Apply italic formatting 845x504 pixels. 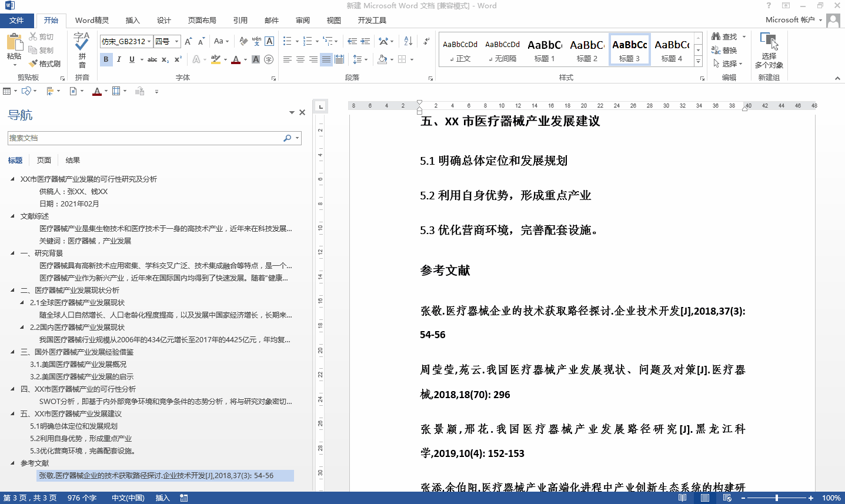click(119, 59)
